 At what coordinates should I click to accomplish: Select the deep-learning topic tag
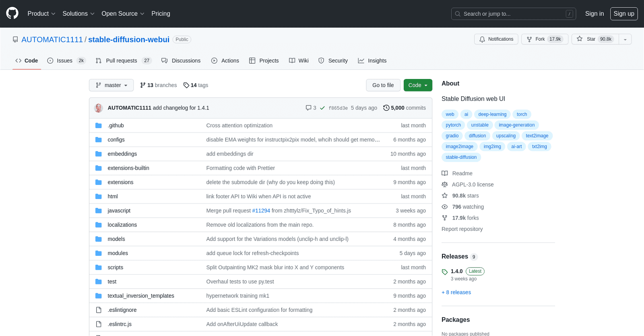click(x=492, y=114)
